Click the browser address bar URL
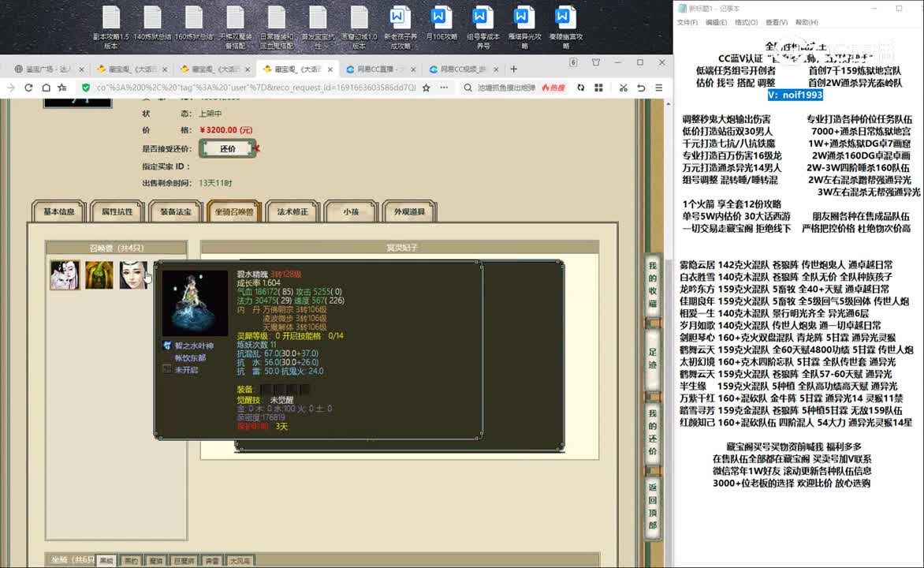The image size is (924, 568). [255, 88]
